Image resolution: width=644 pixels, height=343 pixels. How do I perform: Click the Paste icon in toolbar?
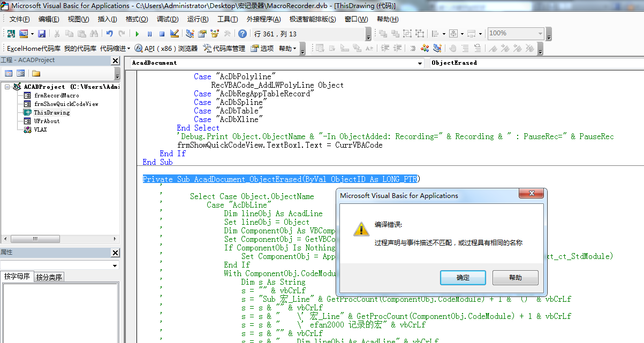pyautogui.click(x=81, y=33)
